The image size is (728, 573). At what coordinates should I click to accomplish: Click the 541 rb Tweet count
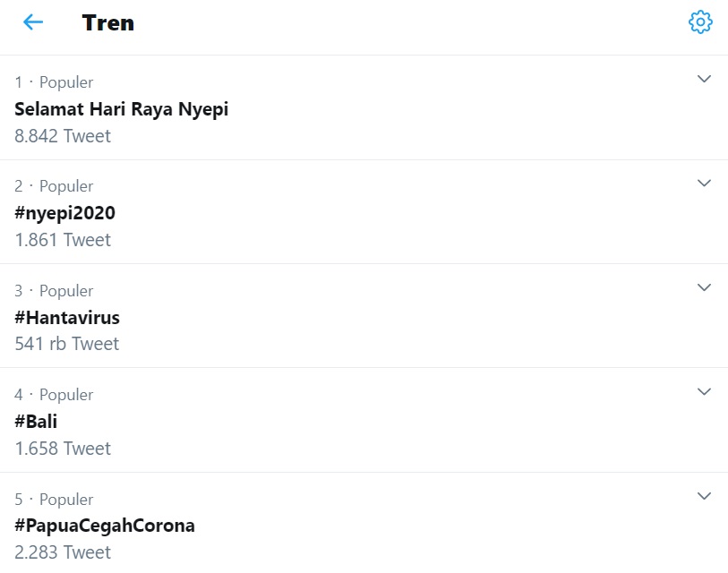(x=67, y=344)
